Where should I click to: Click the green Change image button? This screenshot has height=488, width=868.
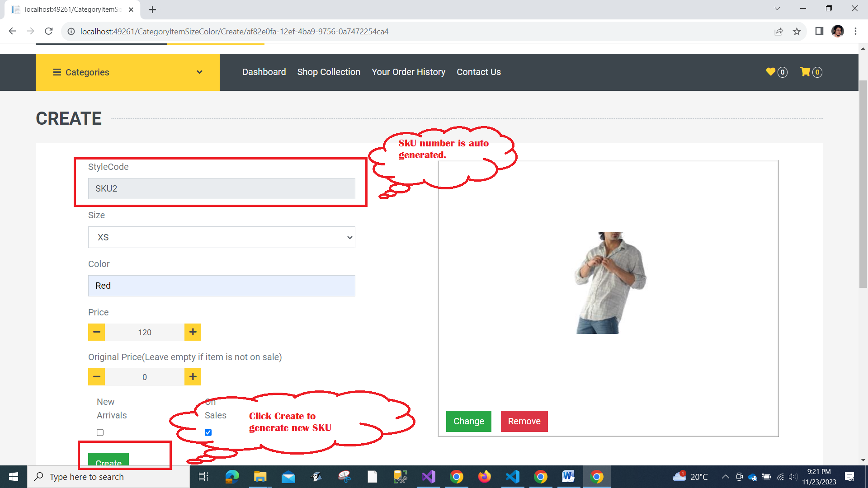(468, 421)
